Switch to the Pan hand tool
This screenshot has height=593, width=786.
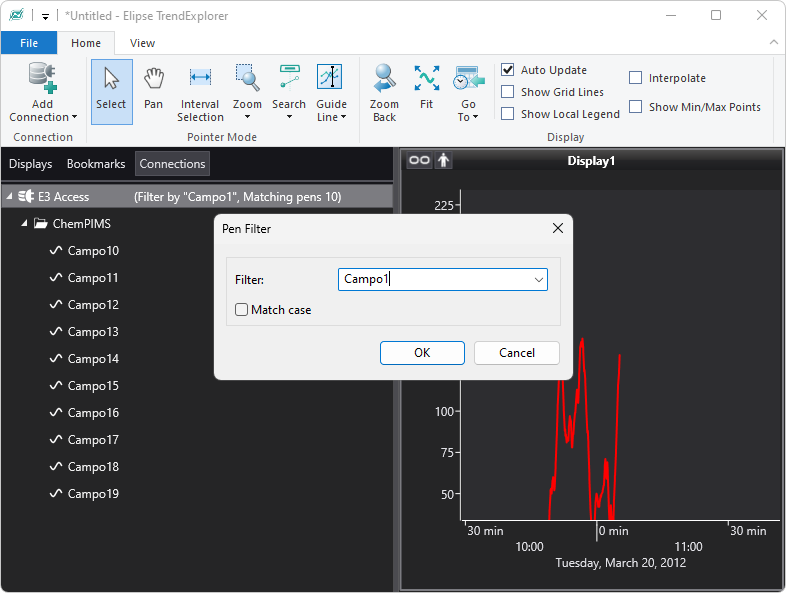tap(153, 91)
